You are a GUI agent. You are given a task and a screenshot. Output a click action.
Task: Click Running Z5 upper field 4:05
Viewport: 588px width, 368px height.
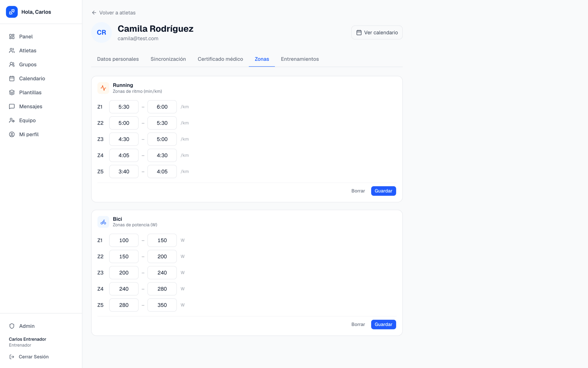162,171
